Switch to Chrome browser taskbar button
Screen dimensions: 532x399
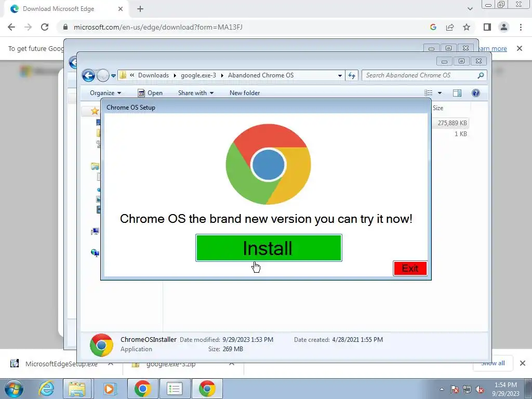(142, 389)
